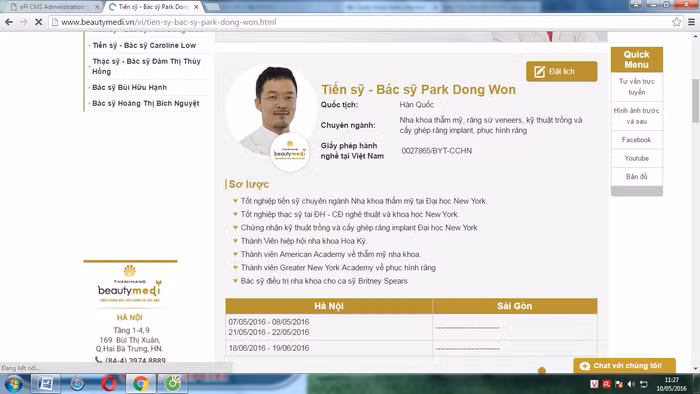Click the Quick Menu header

(636, 59)
